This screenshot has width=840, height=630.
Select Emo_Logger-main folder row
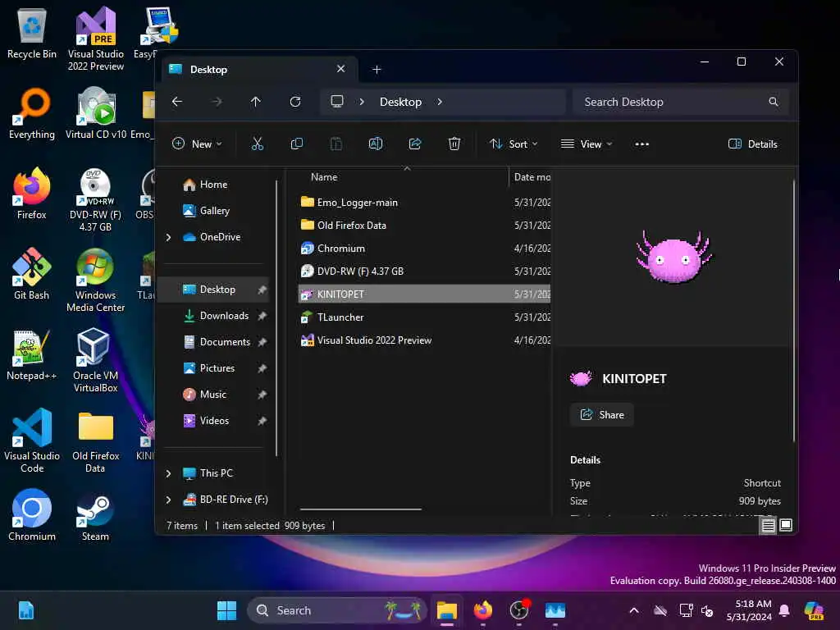424,202
